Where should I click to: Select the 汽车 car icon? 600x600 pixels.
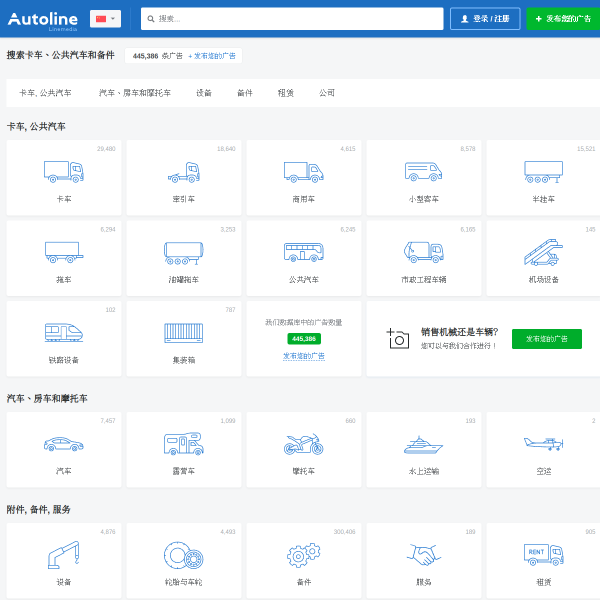[x=64, y=444]
